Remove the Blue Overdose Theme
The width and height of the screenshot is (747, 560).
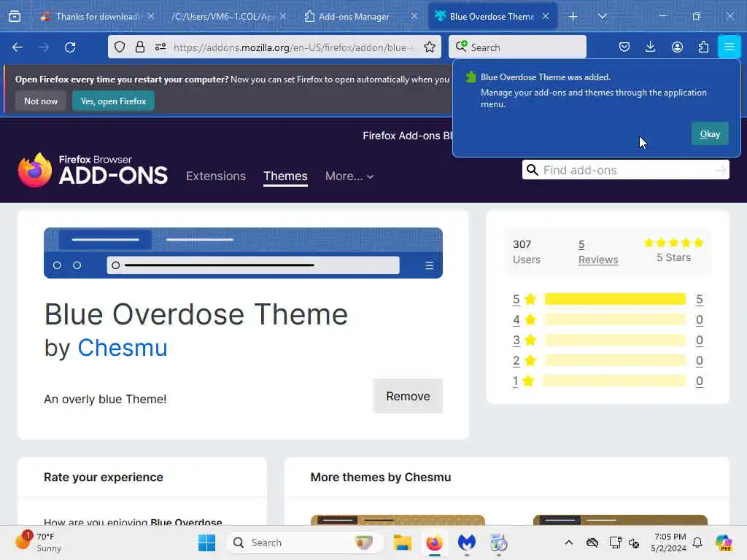[x=408, y=396]
